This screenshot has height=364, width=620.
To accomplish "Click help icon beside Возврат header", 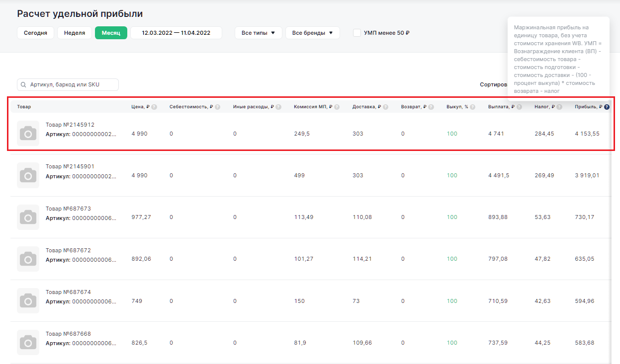I will pos(432,107).
